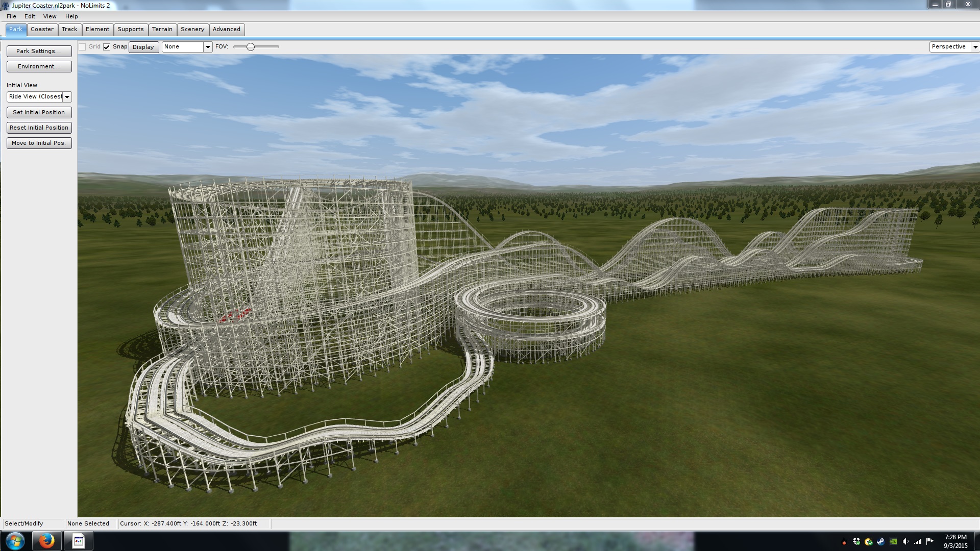
Task: Open Firefox from the taskbar
Action: pos(46,540)
